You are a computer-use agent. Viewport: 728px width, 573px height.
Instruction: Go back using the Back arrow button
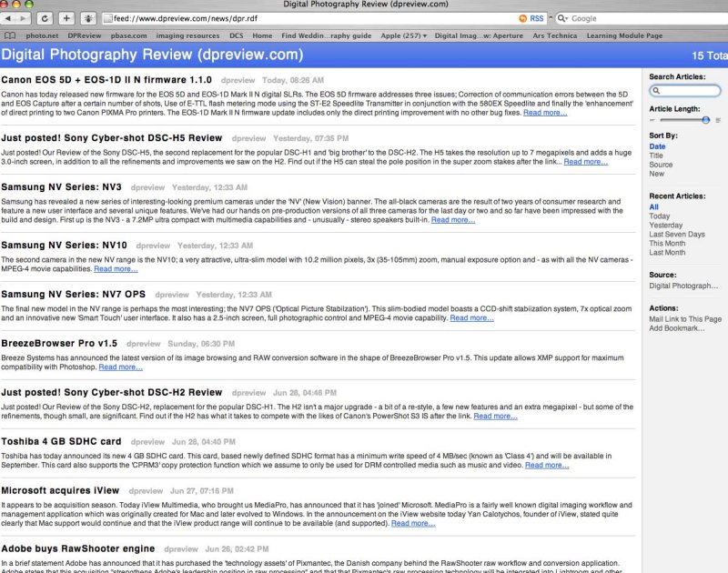point(8,18)
